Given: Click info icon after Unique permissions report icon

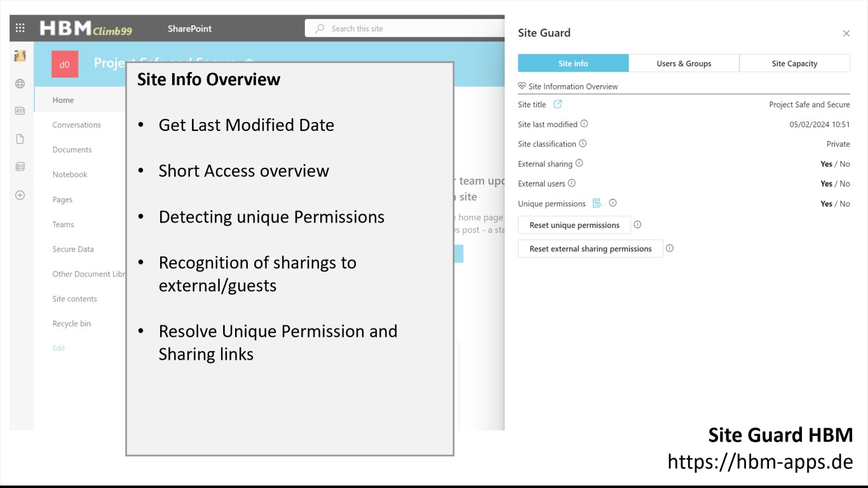Looking at the screenshot, I should 613,203.
